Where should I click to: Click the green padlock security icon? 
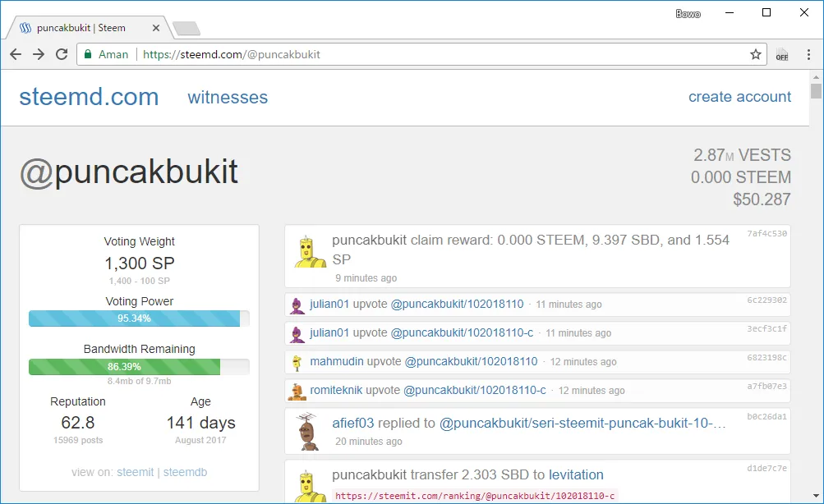(88, 54)
